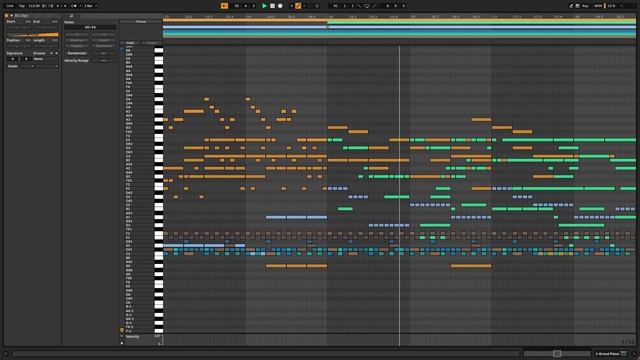Enable the computer MIDI keyboard icon

[577, 6]
